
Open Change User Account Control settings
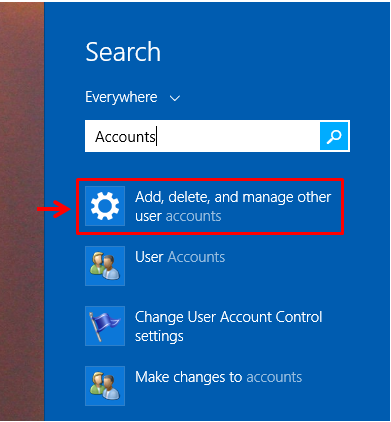(x=229, y=326)
